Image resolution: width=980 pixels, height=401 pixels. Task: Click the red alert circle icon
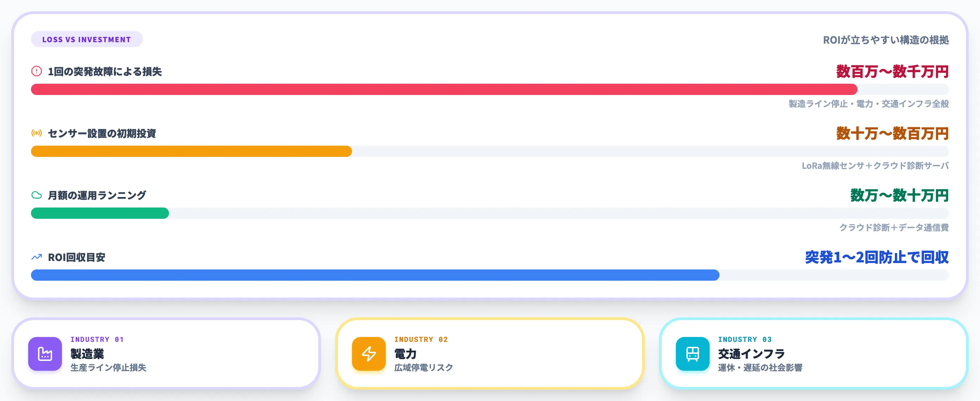pyautogui.click(x=37, y=71)
